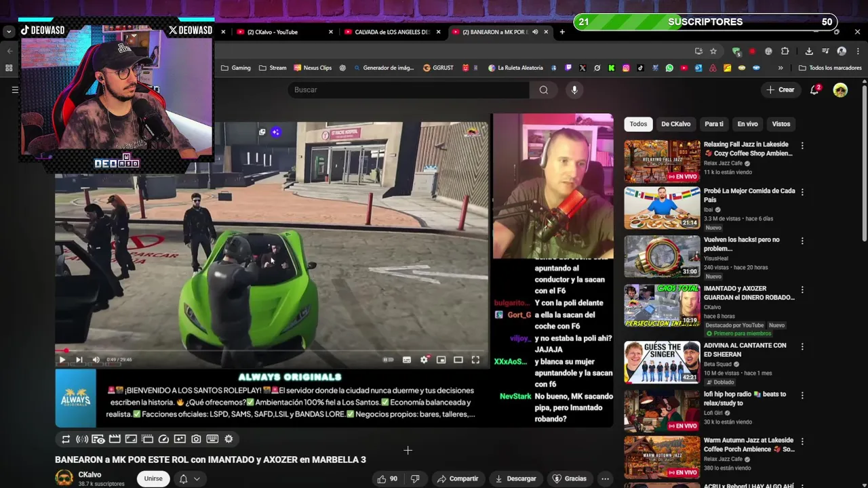
Task: Open options for Probé La Mejor Comida
Action: tap(802, 192)
